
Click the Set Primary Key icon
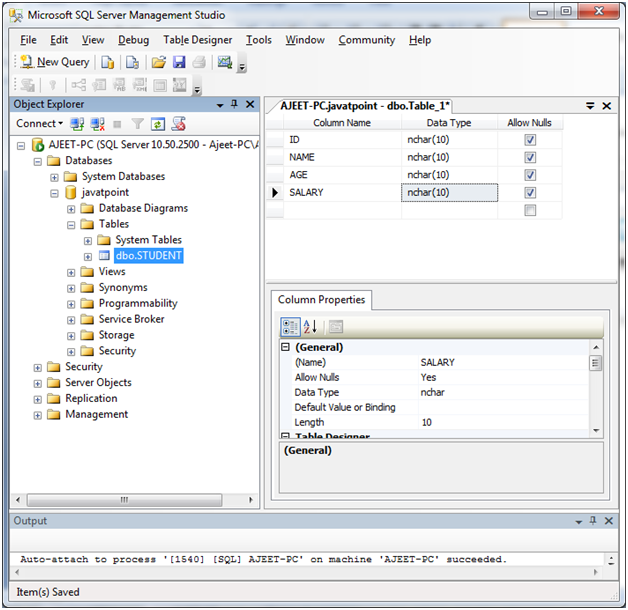(x=52, y=85)
